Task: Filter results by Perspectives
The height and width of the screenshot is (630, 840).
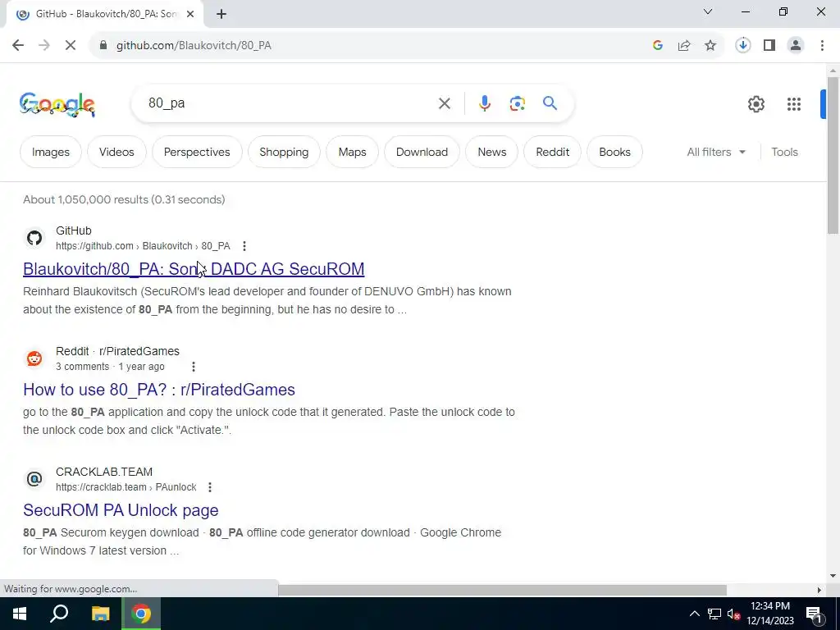Action: pos(197,152)
